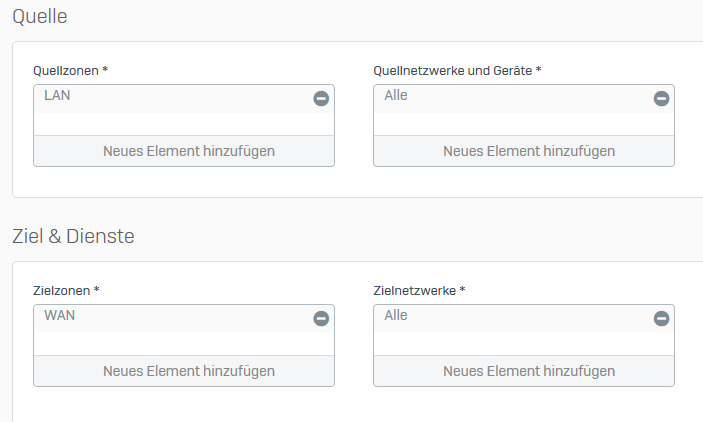Click the Zielnetzwerke field label
This screenshot has height=422, width=703.
point(419,290)
